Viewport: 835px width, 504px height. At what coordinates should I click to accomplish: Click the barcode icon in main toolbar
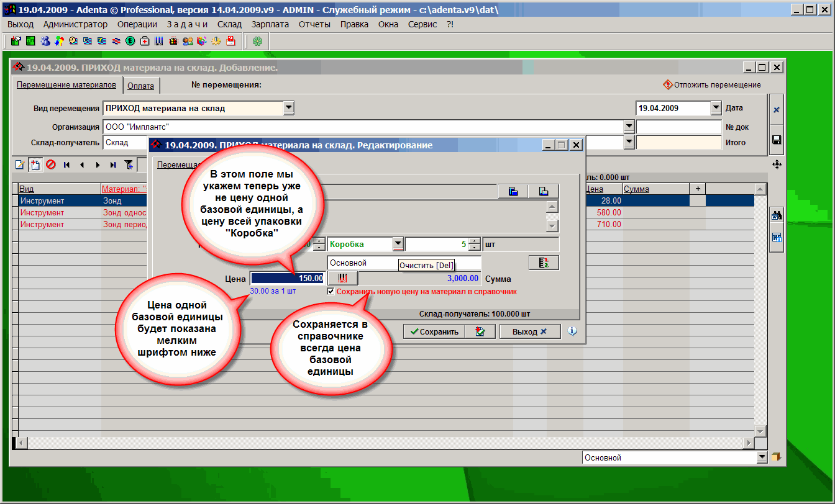(159, 41)
